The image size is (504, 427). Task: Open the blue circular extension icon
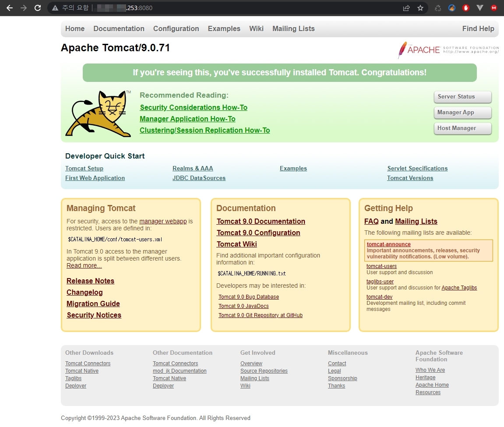point(452,8)
